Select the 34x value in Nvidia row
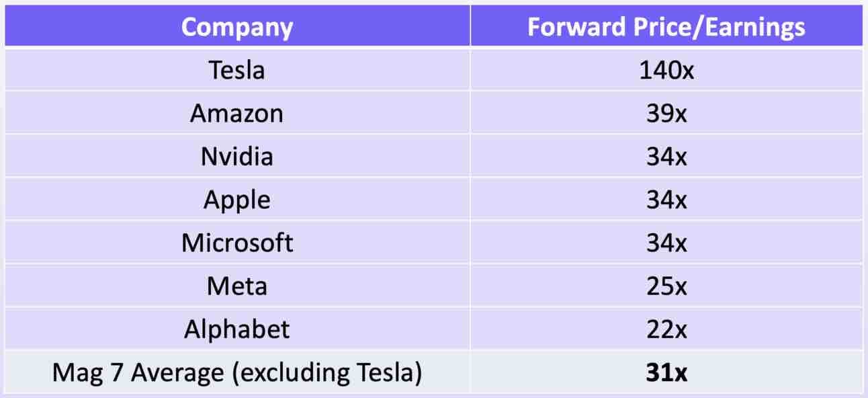Image resolution: width=868 pixels, height=398 pixels. coord(666,156)
